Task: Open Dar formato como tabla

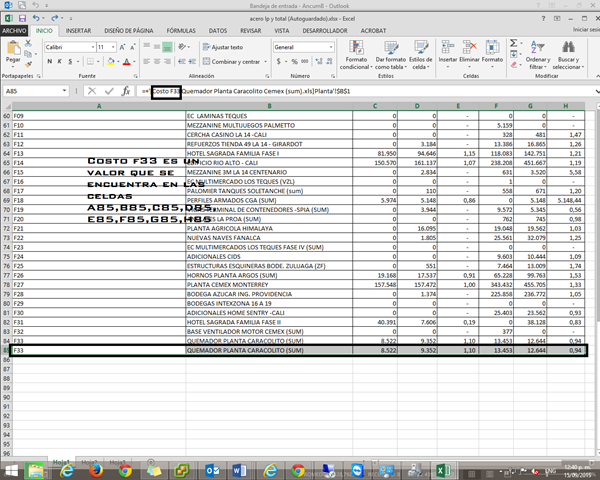Action: [x=391, y=55]
